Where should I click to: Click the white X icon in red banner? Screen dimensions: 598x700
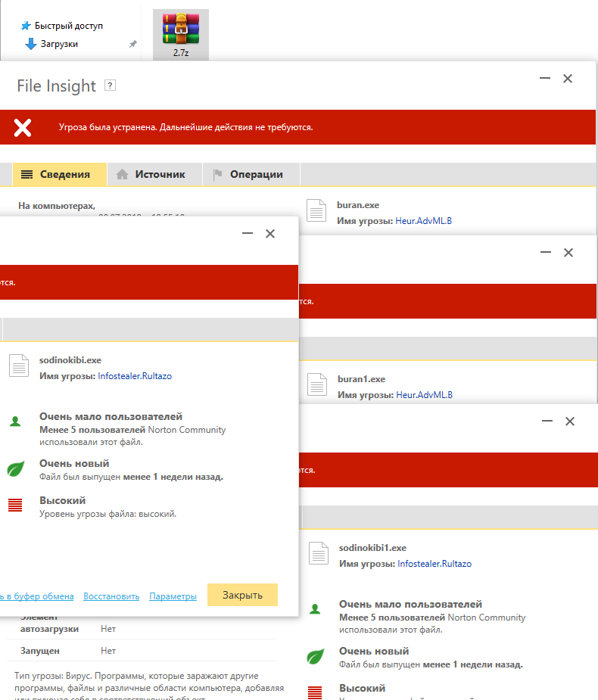pos(22,127)
